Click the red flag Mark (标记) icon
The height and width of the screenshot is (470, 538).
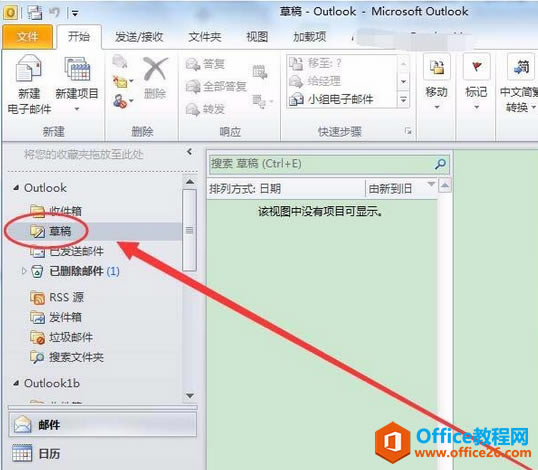pyautogui.click(x=477, y=67)
